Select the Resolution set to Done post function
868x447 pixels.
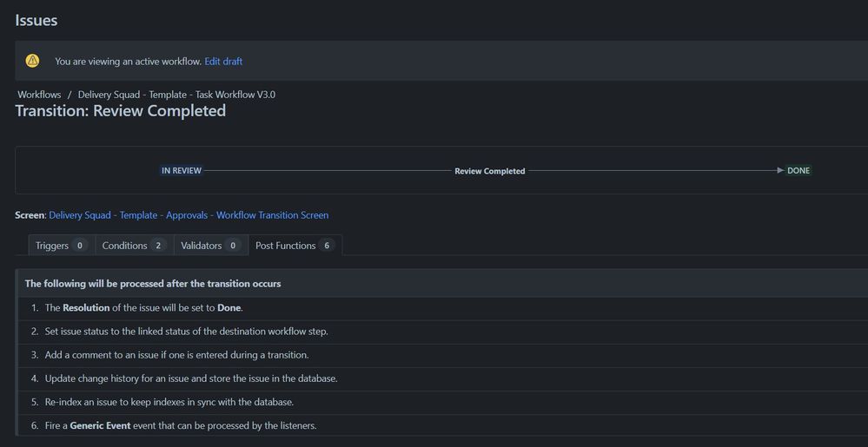tap(443, 307)
